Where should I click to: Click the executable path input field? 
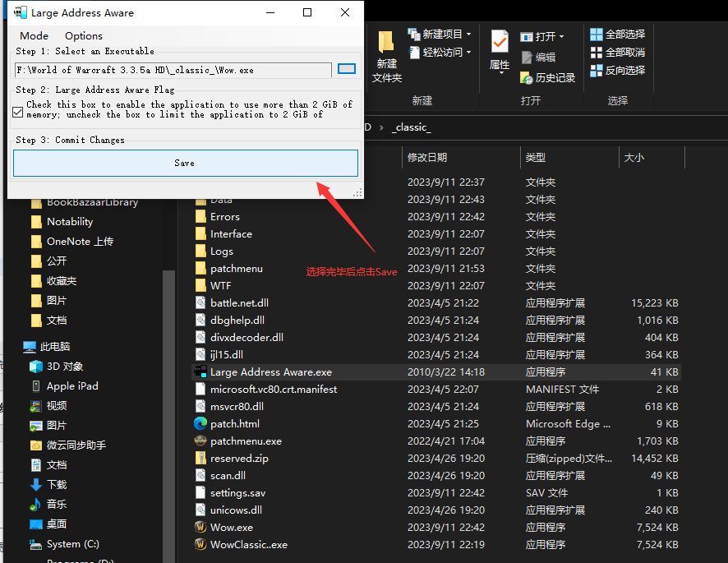point(173,70)
